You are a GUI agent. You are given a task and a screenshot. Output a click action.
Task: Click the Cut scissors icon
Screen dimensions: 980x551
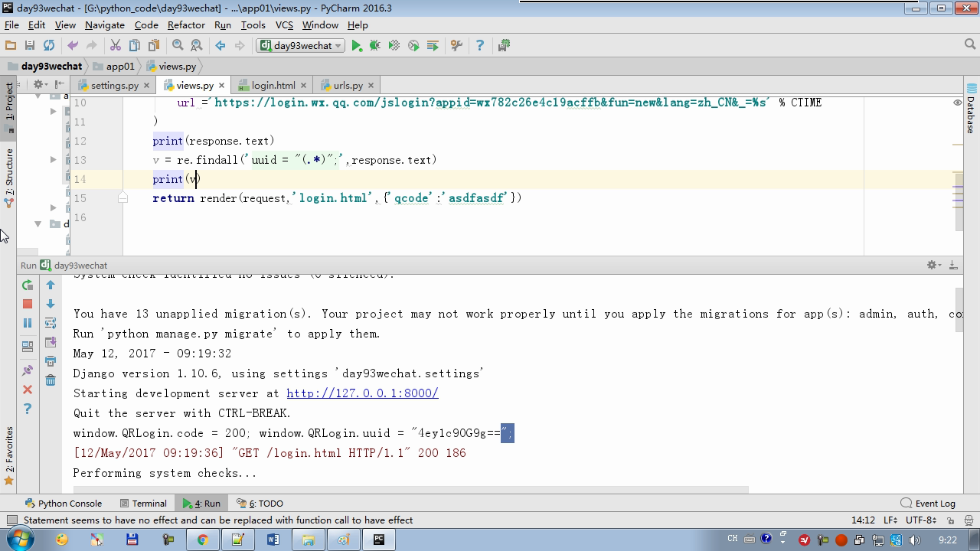coord(116,46)
